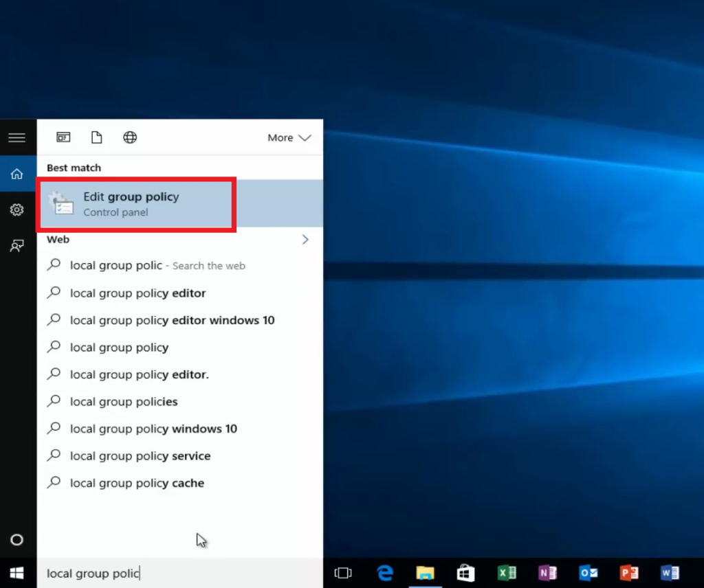Open Task View from the taskbar
The height and width of the screenshot is (588, 704).
tap(342, 573)
